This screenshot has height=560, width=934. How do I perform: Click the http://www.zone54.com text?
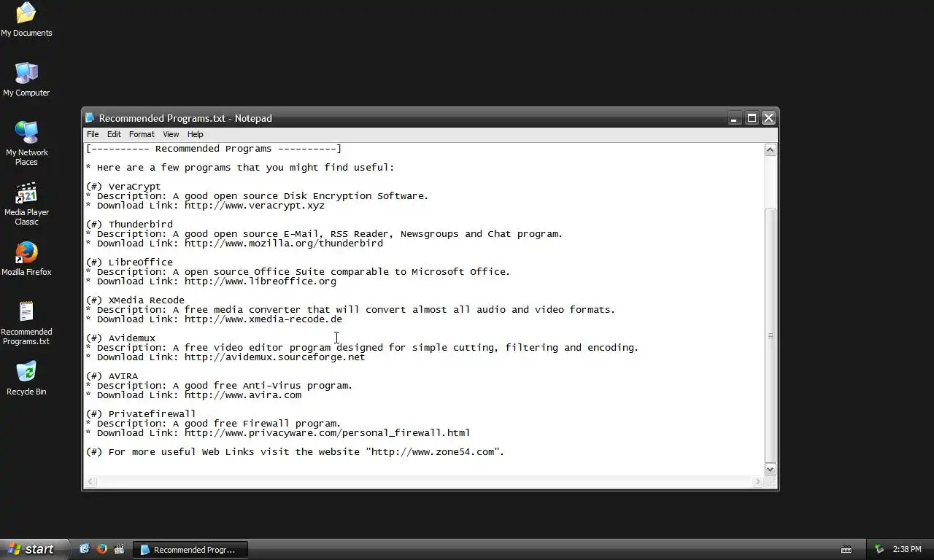(x=433, y=452)
